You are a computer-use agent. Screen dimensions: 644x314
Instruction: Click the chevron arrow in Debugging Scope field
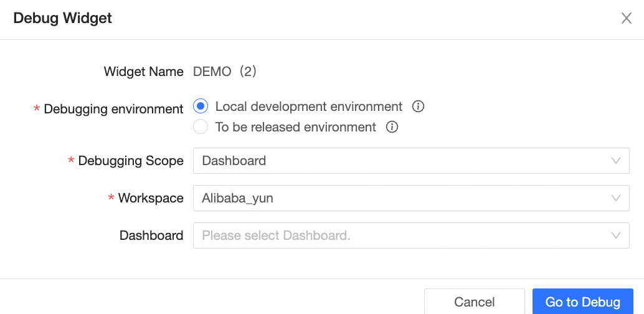point(616,161)
